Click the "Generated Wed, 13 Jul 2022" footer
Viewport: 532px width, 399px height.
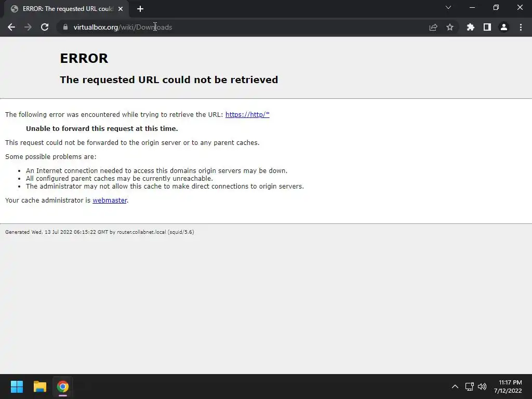point(99,232)
